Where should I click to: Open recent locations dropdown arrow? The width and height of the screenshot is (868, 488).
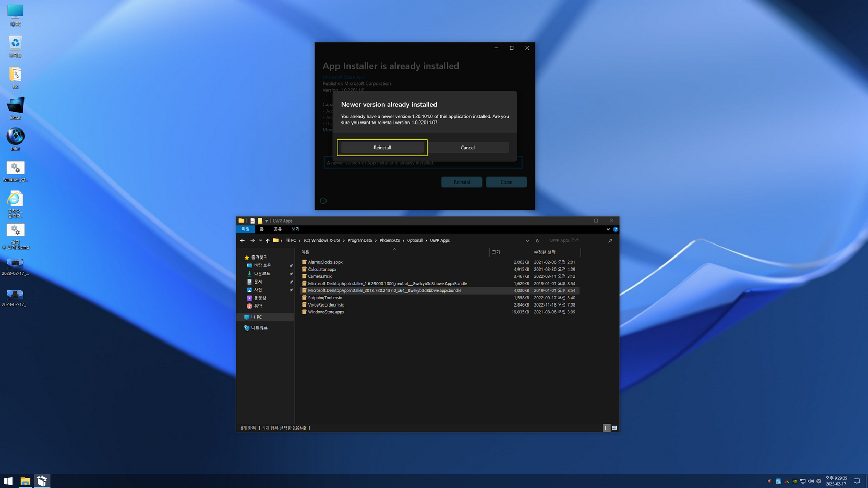pyautogui.click(x=260, y=241)
